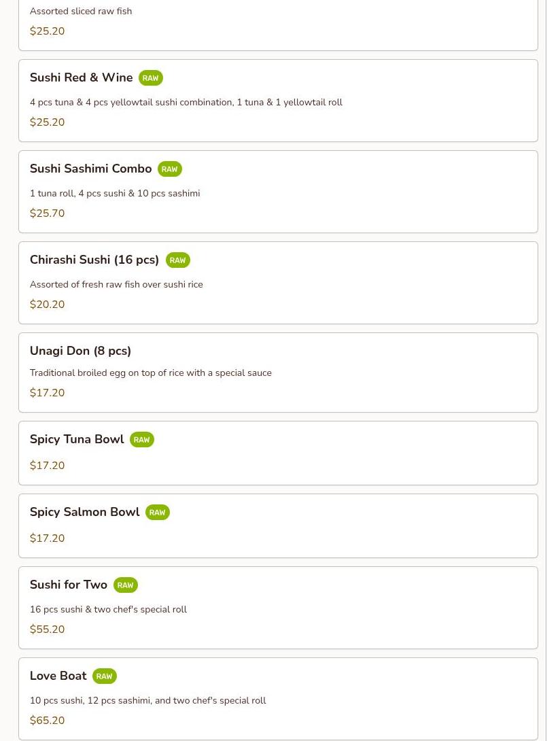
Task: Open the Sushi Red & Wine item title
Action: tap(81, 77)
